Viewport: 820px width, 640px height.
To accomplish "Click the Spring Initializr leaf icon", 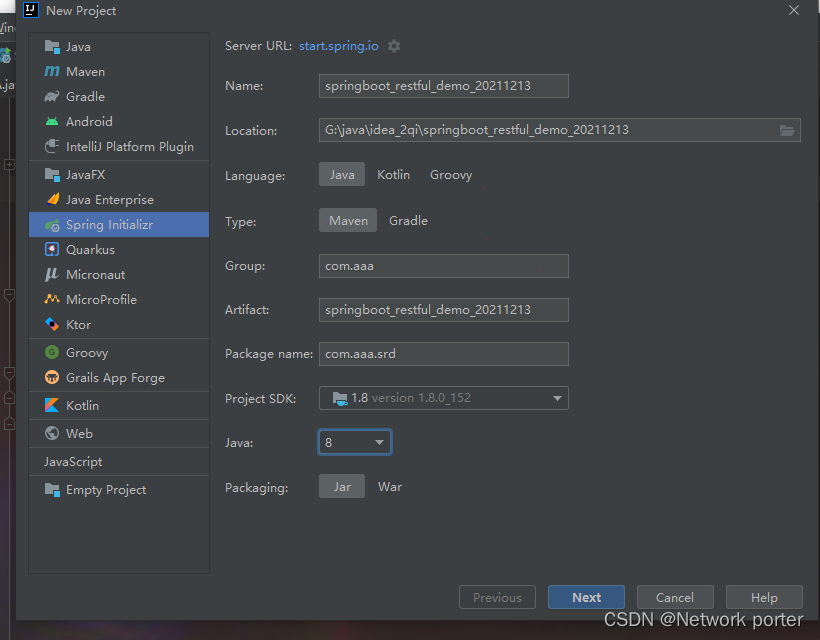I will [x=52, y=225].
